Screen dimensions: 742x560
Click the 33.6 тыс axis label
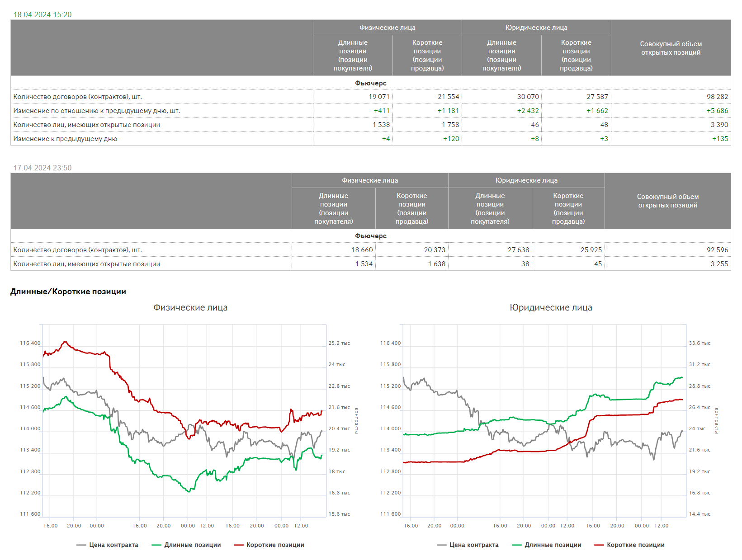click(x=699, y=343)
